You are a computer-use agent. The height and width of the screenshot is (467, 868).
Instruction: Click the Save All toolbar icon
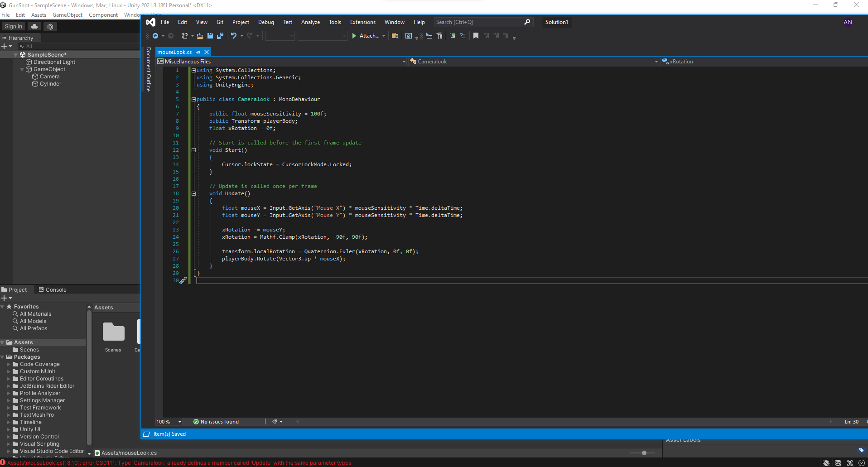coord(220,36)
